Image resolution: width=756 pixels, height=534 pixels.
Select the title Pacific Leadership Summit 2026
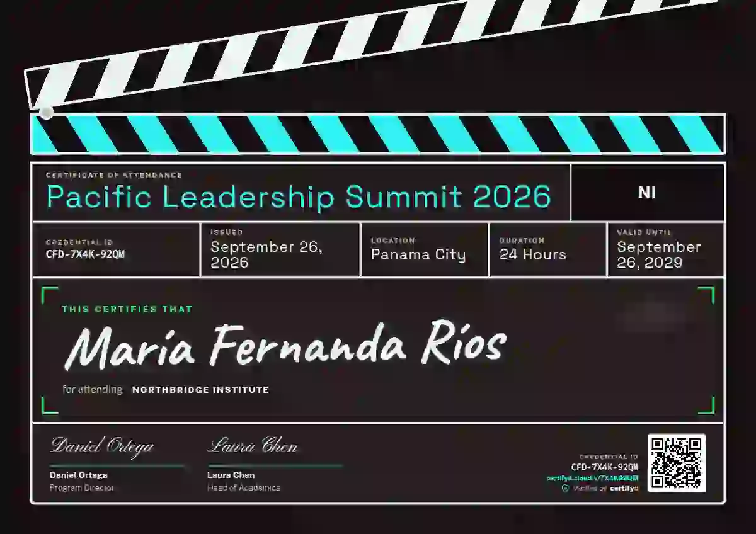(299, 196)
